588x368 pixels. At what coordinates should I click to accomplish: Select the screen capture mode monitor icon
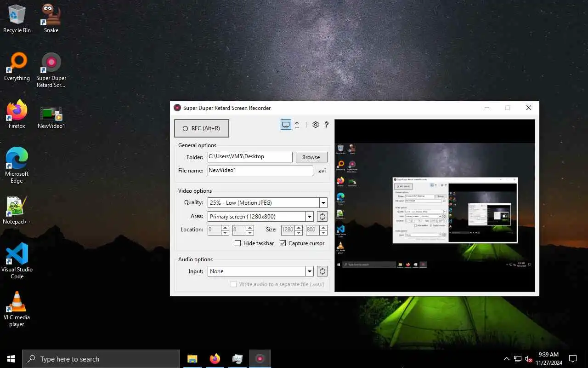(286, 125)
